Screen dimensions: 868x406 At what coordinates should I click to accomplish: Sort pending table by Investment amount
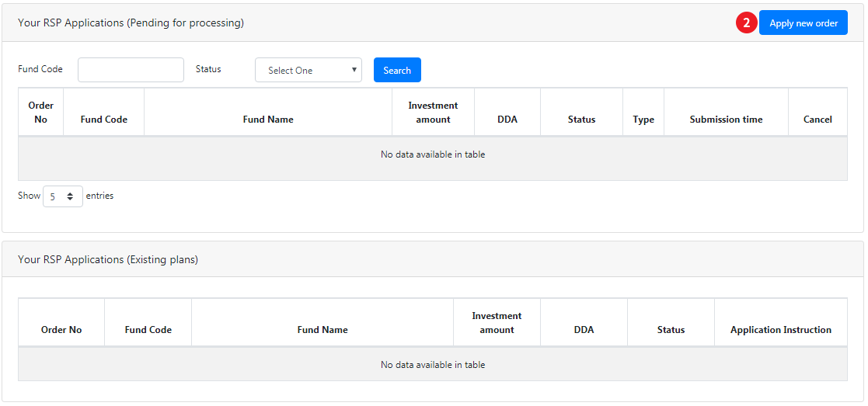433,113
